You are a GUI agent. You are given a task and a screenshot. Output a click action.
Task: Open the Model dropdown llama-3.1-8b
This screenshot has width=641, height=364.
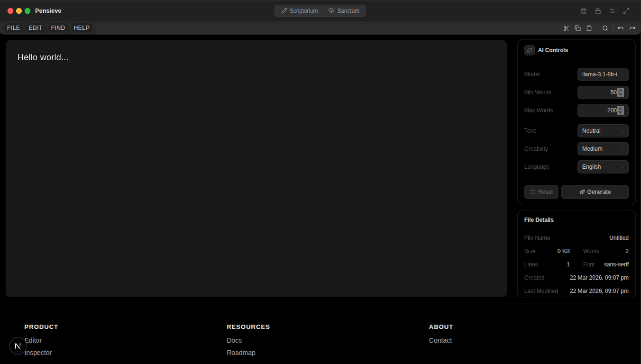coord(603,74)
